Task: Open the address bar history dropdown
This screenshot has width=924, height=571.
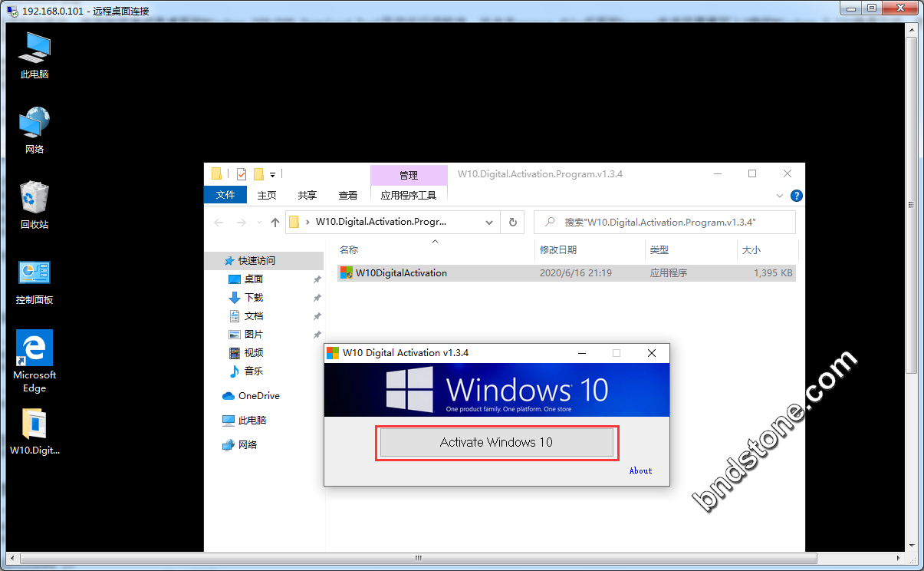Action: pyautogui.click(x=489, y=223)
